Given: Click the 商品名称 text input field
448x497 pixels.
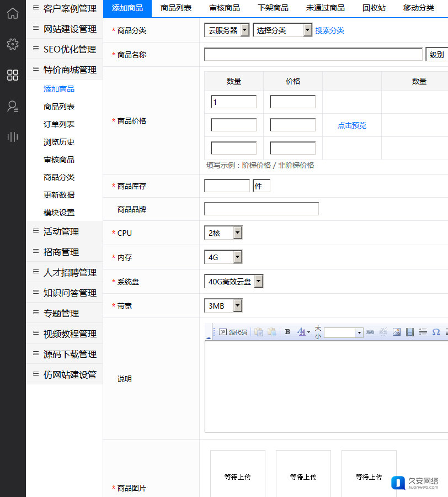Looking at the screenshot, I should click(313, 55).
